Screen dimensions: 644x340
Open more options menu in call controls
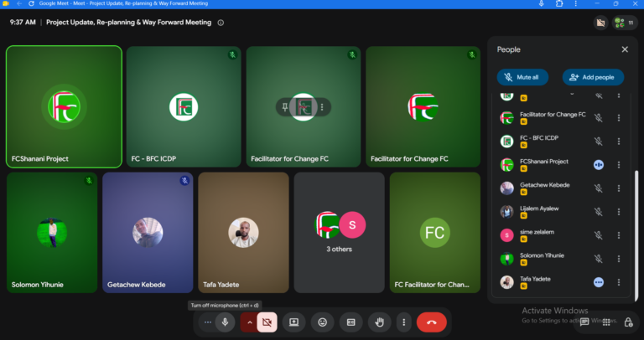403,322
